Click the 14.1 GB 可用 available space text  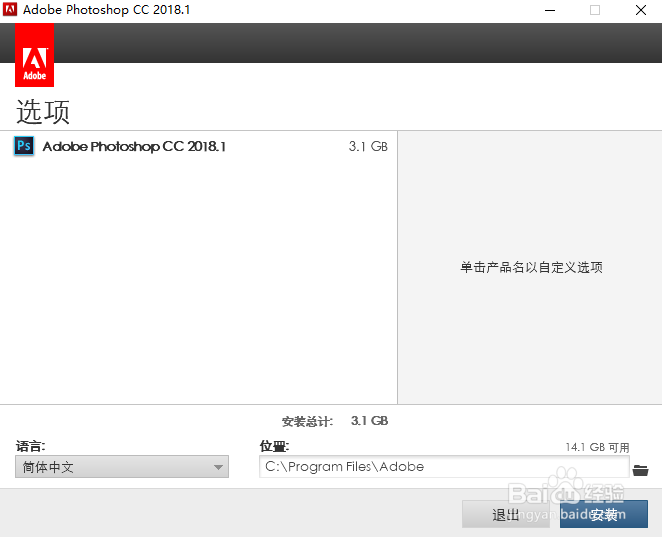click(x=597, y=447)
